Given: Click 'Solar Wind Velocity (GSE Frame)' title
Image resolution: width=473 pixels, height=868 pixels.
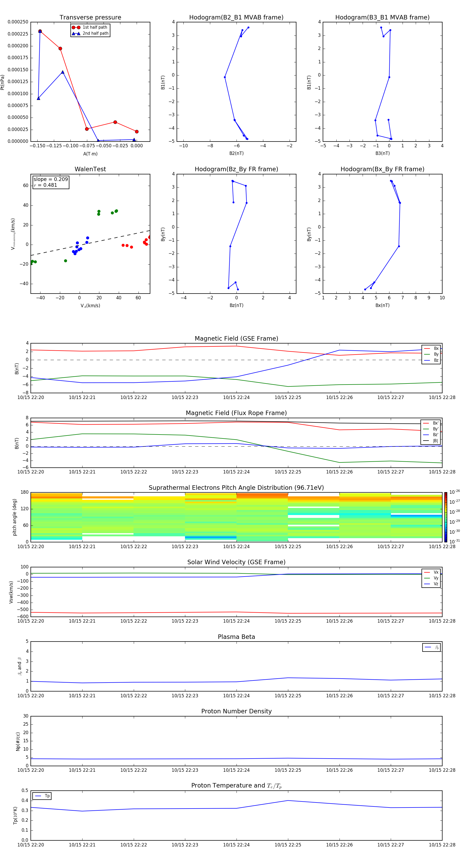Looking at the screenshot, I should pyautogui.click(x=236, y=562).
